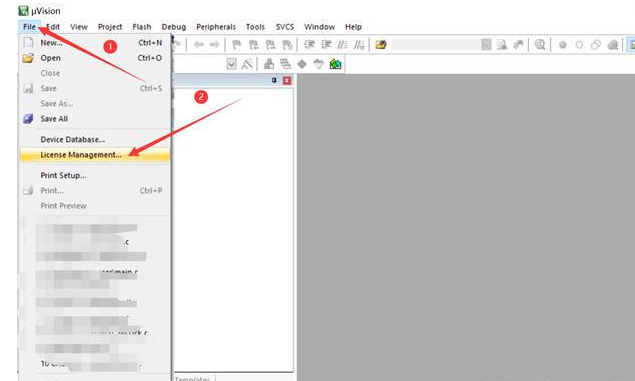Open the Project menu
635x381 pixels.
(110, 27)
